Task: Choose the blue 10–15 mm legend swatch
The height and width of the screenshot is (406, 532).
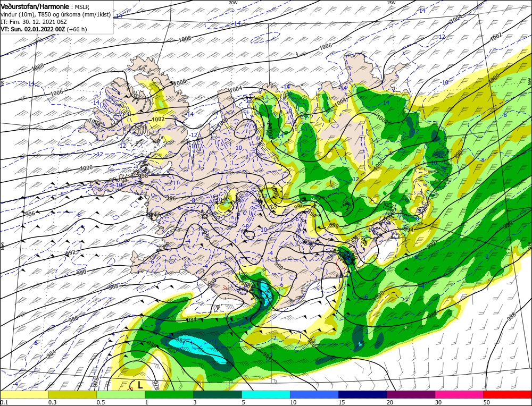Action: coord(314,394)
